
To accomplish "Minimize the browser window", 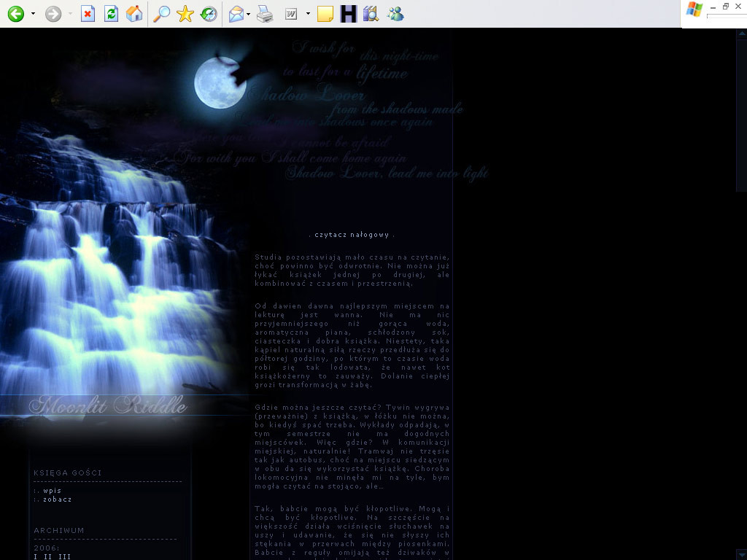I will pyautogui.click(x=713, y=7).
